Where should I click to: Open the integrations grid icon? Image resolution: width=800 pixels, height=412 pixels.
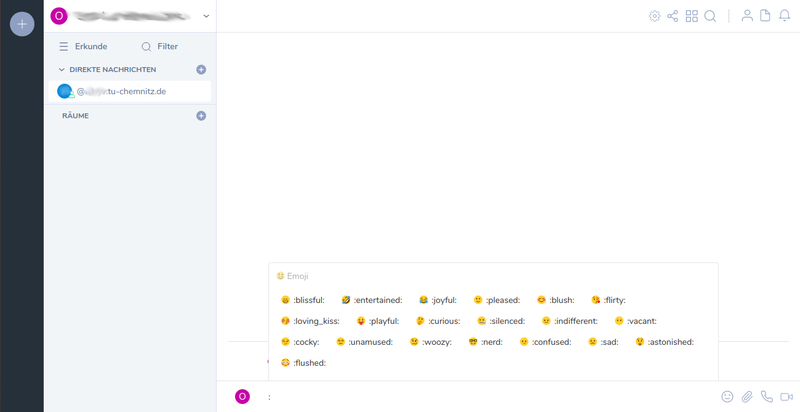point(691,16)
